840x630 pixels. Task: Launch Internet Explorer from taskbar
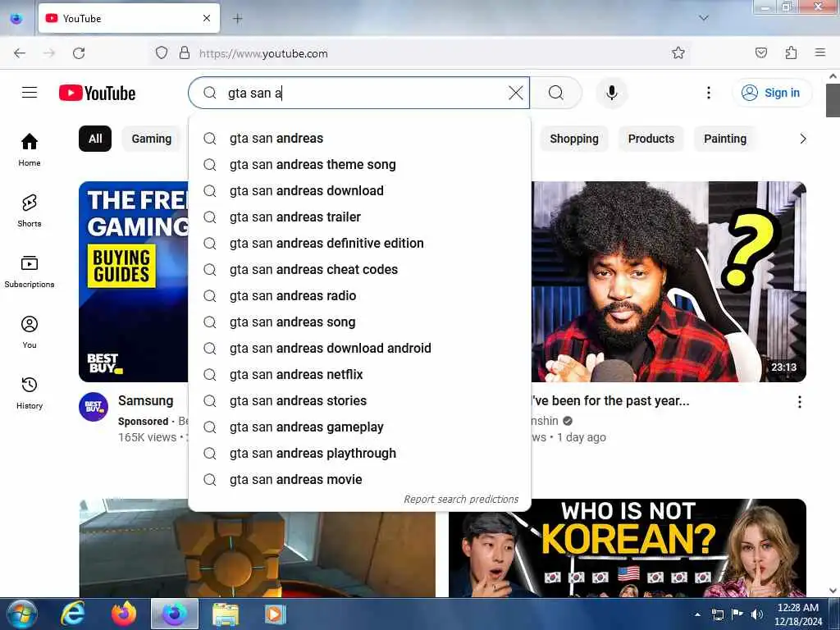tap(73, 614)
